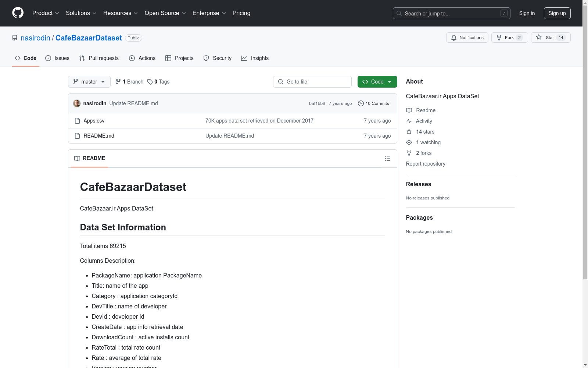Viewport: 588px width, 368px height.
Task: Expand the Open Source menu
Action: (x=165, y=13)
